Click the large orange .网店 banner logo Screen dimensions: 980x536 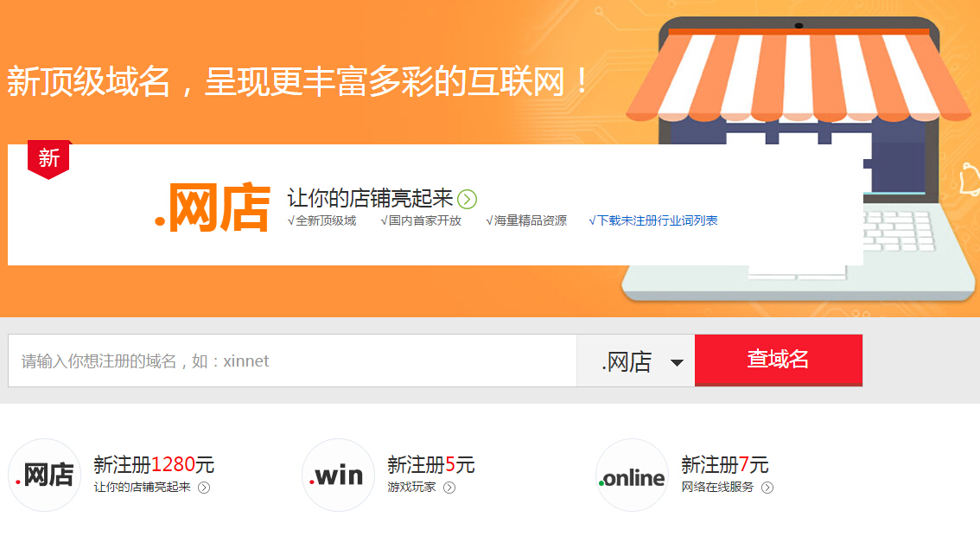tap(213, 207)
